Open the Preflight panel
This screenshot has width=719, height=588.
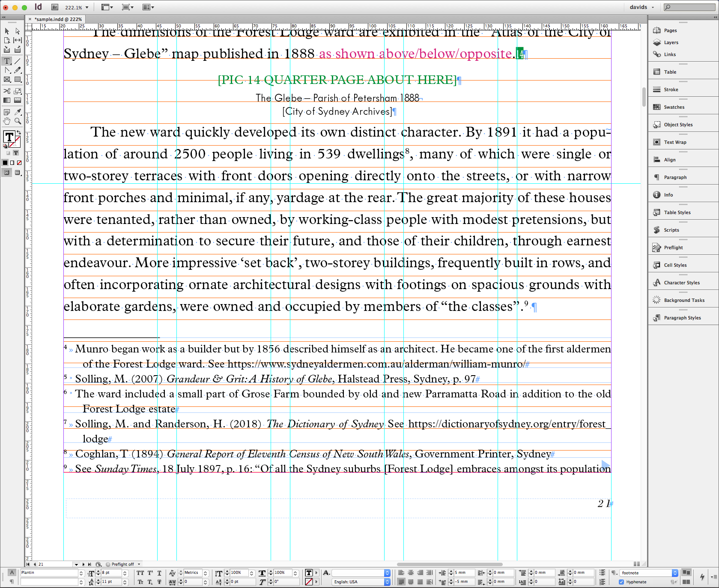tap(673, 248)
